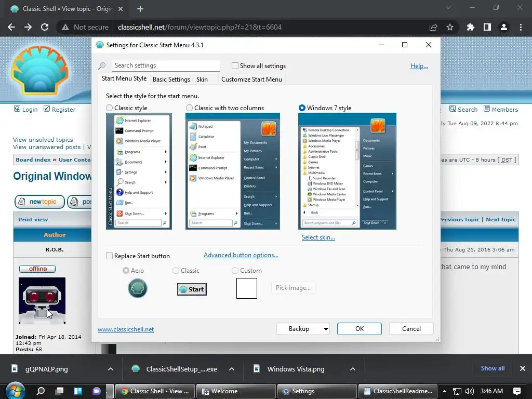
Task: Choose Custom start button radio
Action: coord(235,270)
